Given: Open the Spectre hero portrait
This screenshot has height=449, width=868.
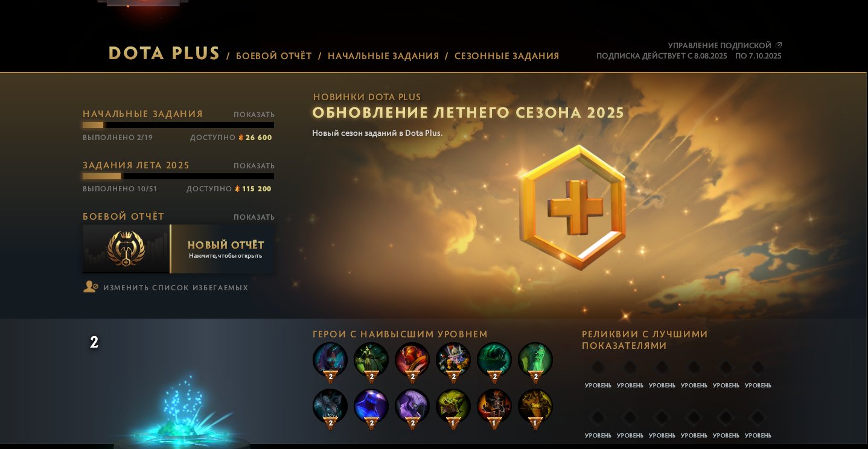Looking at the screenshot, I should [330, 360].
